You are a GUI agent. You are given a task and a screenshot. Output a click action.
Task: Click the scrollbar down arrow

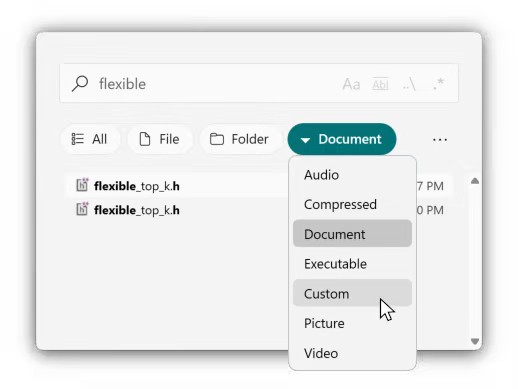tap(475, 341)
